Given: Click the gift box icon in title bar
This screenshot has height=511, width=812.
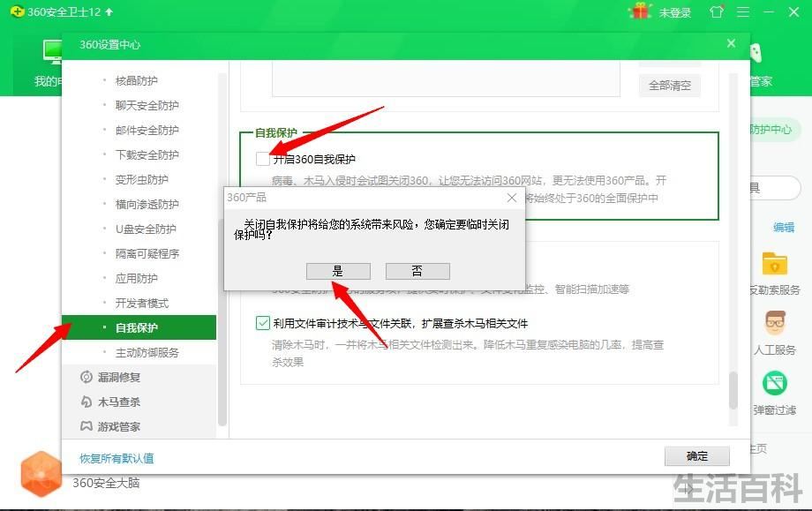Looking at the screenshot, I should click(x=640, y=11).
